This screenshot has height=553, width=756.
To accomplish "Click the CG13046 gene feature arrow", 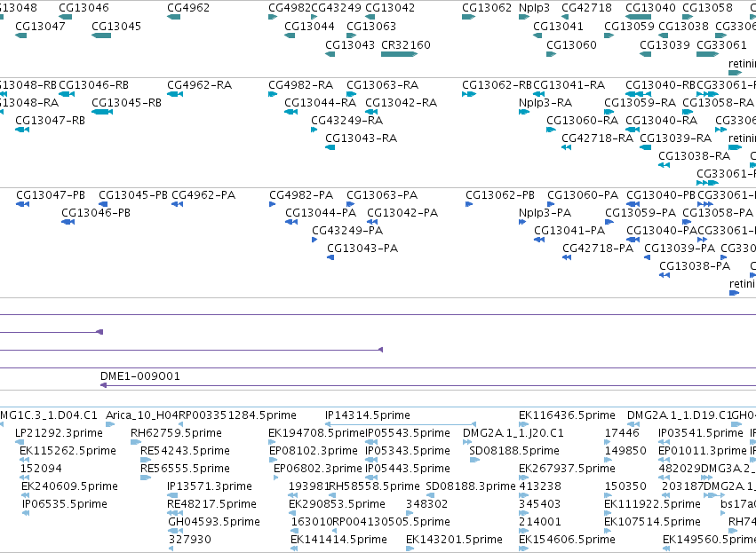I will pos(66,17).
